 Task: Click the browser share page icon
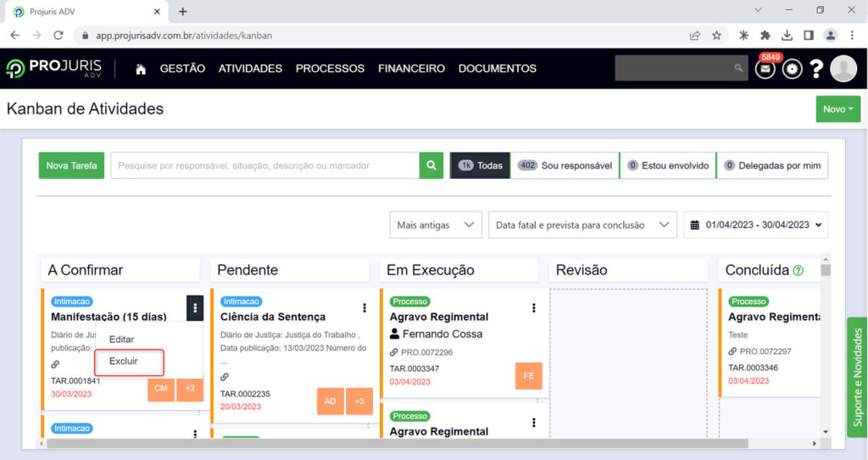point(695,35)
